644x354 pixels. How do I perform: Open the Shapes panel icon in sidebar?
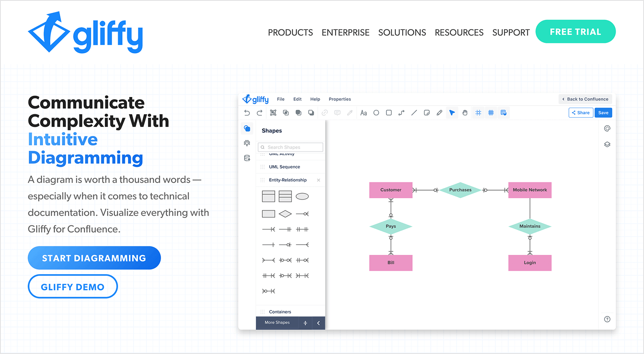(x=247, y=128)
